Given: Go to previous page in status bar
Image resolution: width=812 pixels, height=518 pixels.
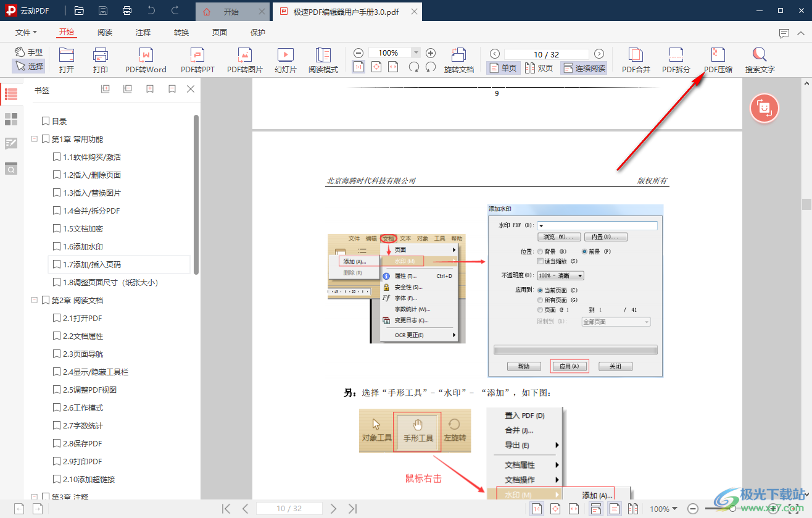Looking at the screenshot, I should click(x=245, y=509).
